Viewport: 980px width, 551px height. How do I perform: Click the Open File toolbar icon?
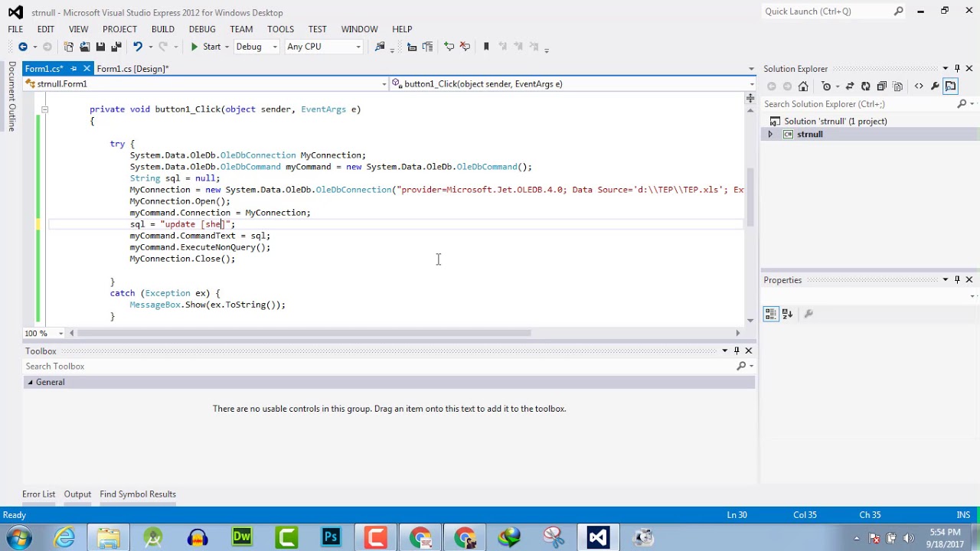tap(84, 47)
